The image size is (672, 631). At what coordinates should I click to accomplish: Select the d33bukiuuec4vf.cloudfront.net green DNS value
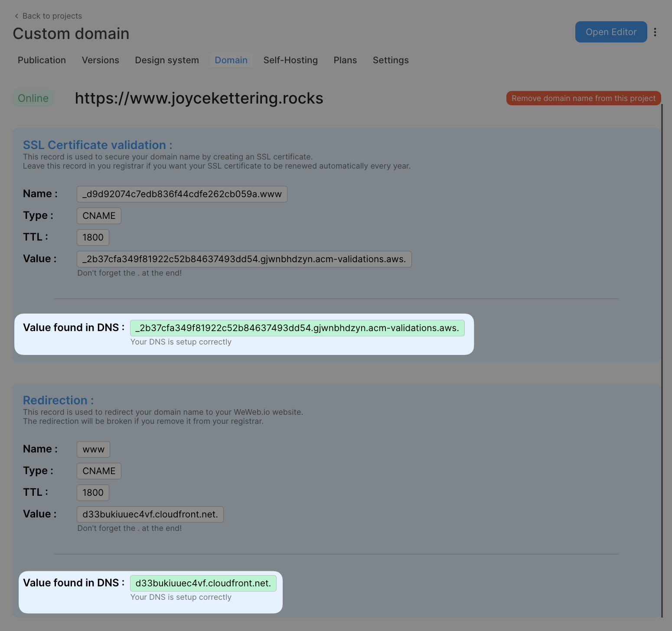click(x=203, y=583)
